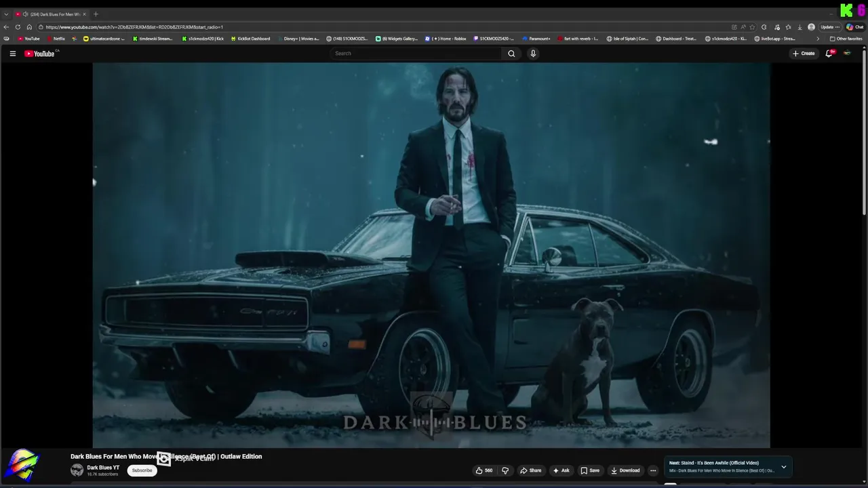Click the browser address bar URL
Screen dimensions: 868x488
click(x=134, y=27)
